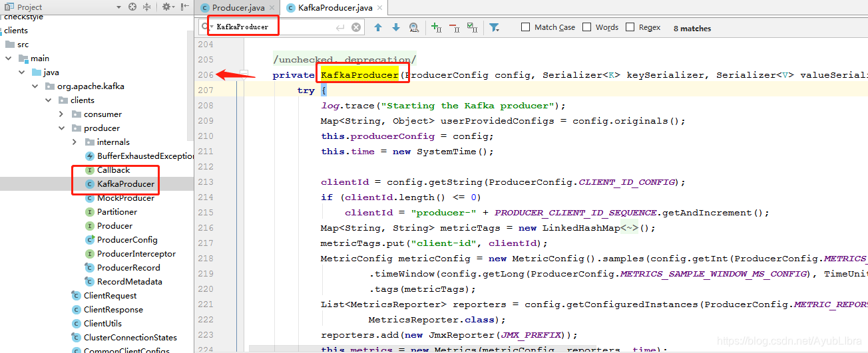Collapse the clients package
The width and height of the screenshot is (868, 353).
[x=49, y=100]
